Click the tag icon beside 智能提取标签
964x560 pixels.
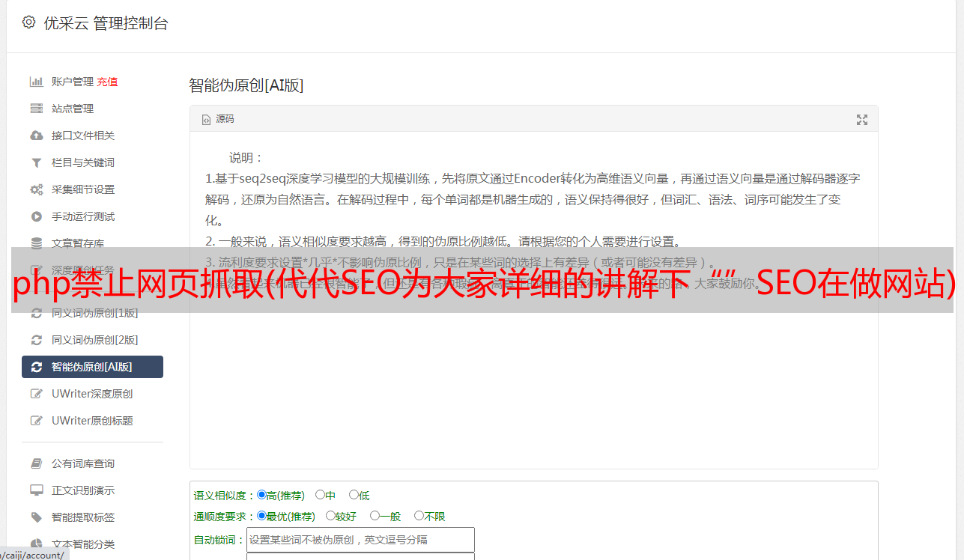point(36,517)
